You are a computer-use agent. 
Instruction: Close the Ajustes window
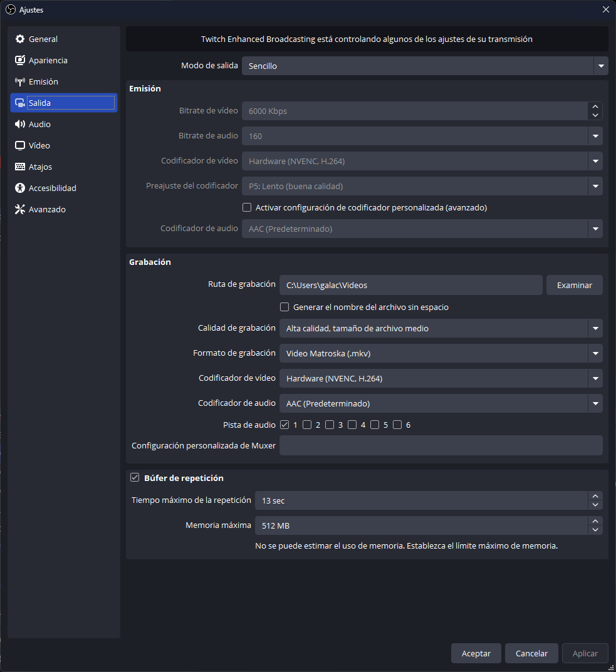coord(606,9)
